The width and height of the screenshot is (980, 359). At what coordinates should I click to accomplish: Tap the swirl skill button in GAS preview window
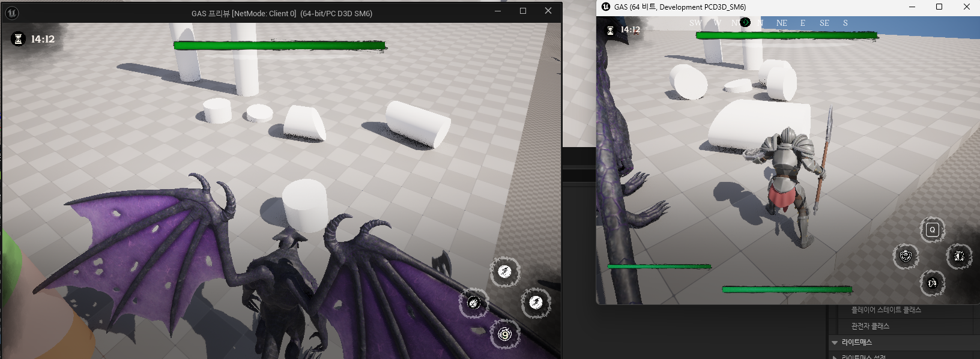coord(505,334)
